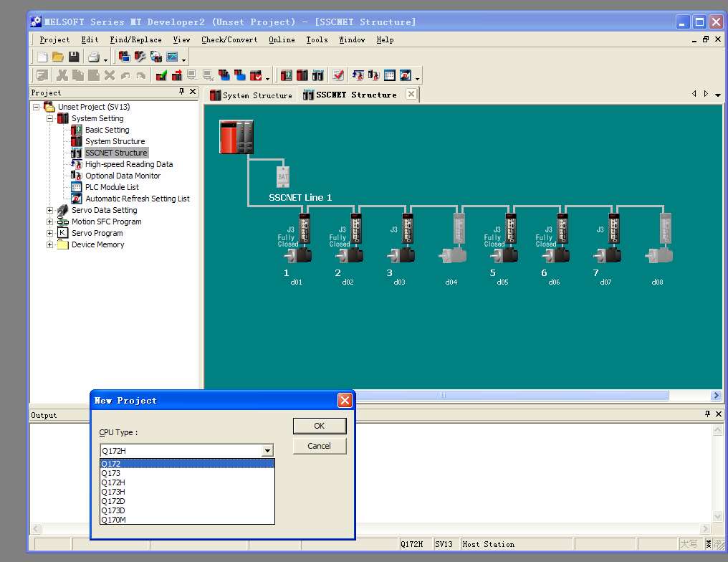Click the Save floppy disk icon

tap(74, 57)
